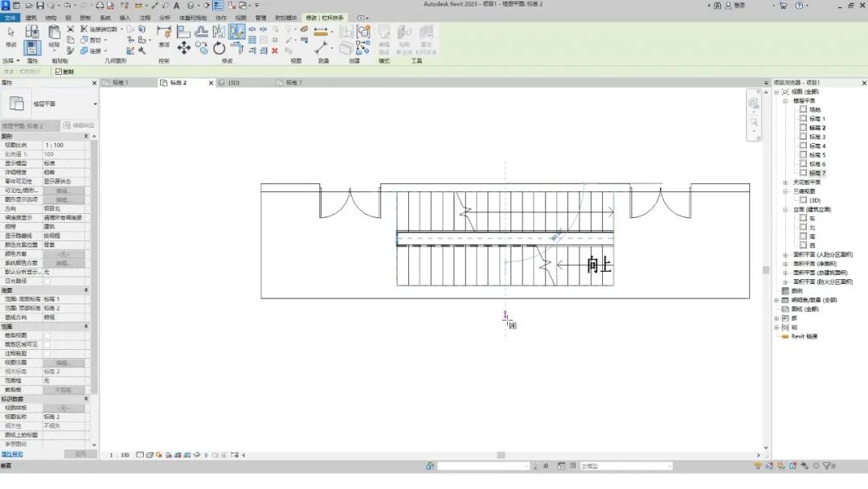
Task: Click the Properties panel vertical scrollbar
Action: (94, 266)
